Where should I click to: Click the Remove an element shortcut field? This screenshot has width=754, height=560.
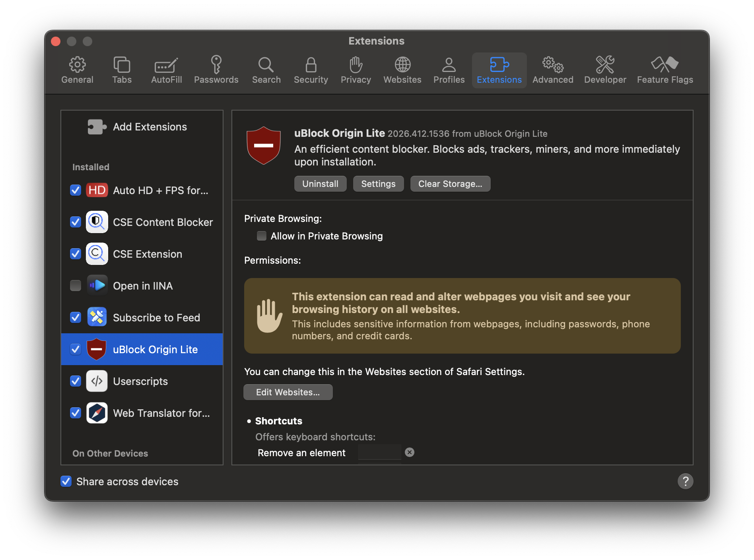(x=379, y=452)
